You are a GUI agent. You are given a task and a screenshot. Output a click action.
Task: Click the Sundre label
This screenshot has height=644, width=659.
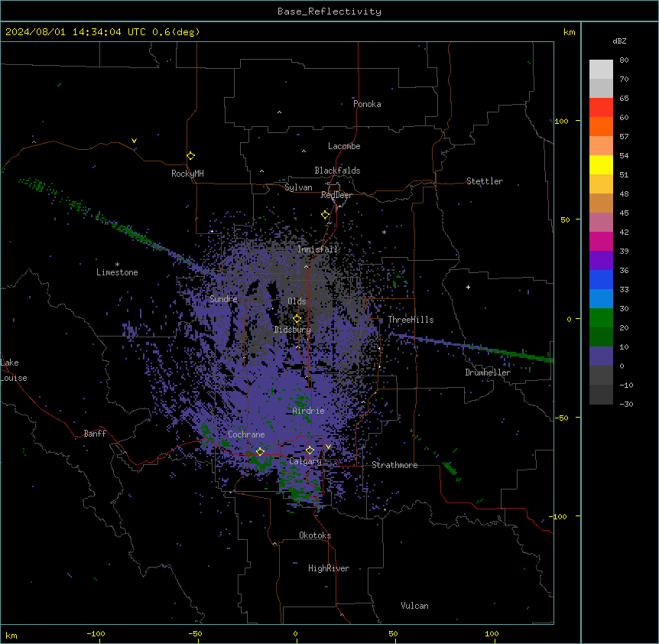click(x=223, y=299)
